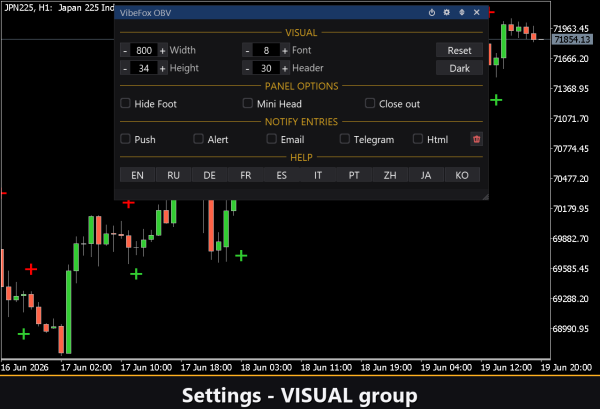This screenshot has height=409, width=600.
Task: Click the resize grip at panel bottom-right corner
Action: click(485, 197)
